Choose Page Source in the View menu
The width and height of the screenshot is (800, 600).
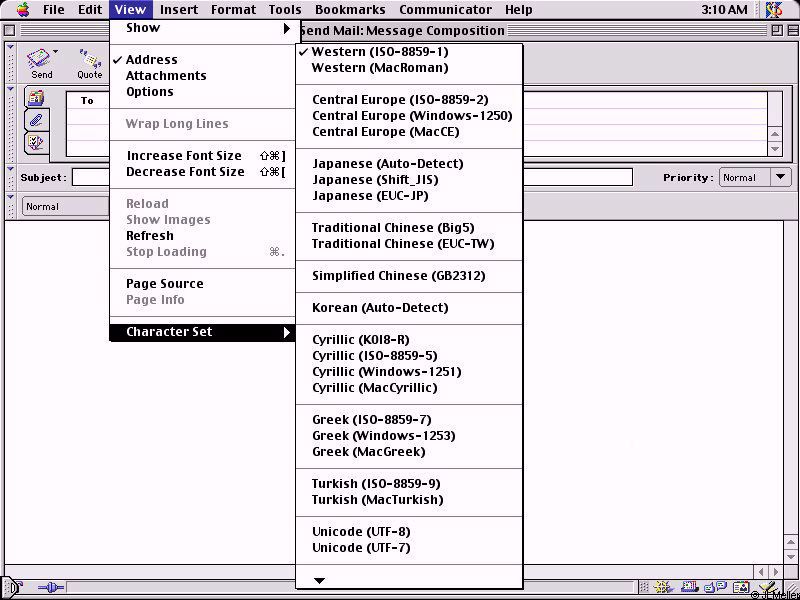(203, 284)
